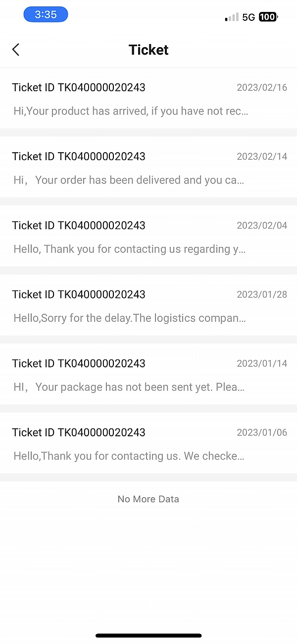Open the 'contacting us regarding' message

(129, 249)
